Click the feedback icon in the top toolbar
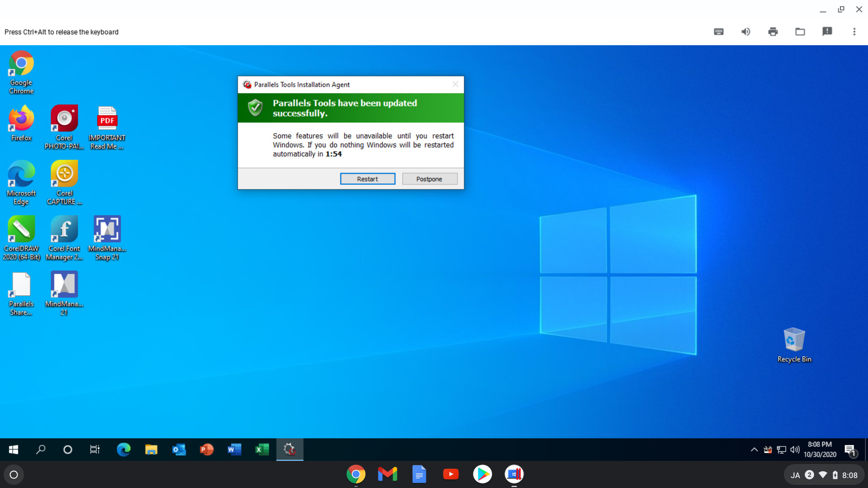The width and height of the screenshot is (868, 488). pos(827,32)
